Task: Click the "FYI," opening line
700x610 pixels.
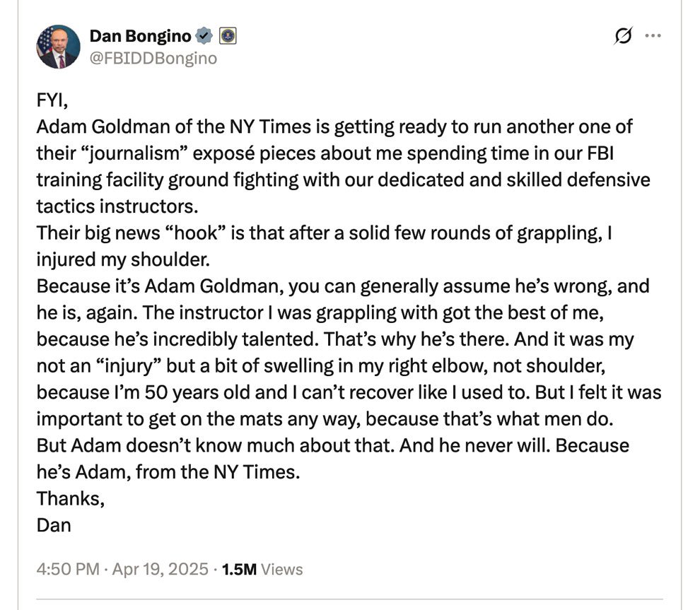Action: [x=52, y=100]
